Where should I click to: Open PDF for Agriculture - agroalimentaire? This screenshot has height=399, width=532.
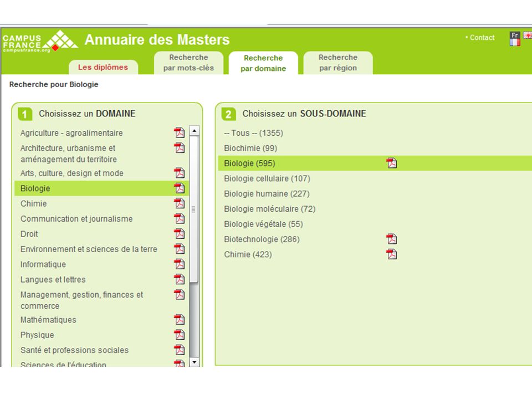(179, 132)
